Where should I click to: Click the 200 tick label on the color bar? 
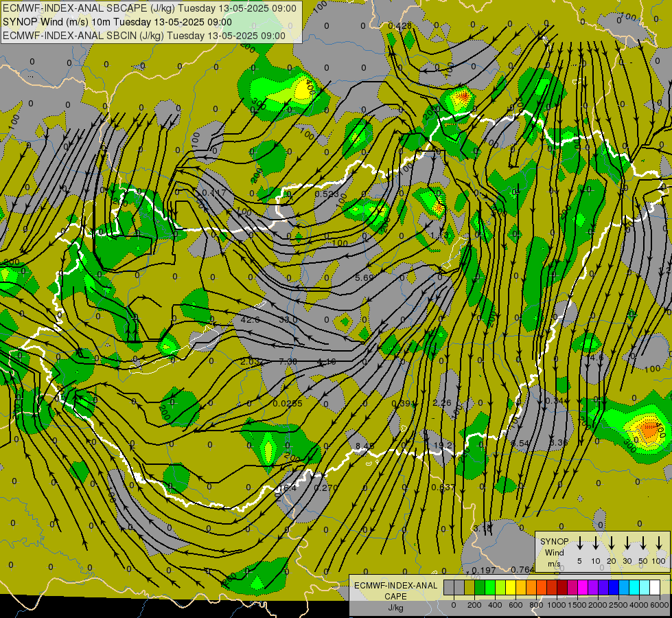(474, 605)
